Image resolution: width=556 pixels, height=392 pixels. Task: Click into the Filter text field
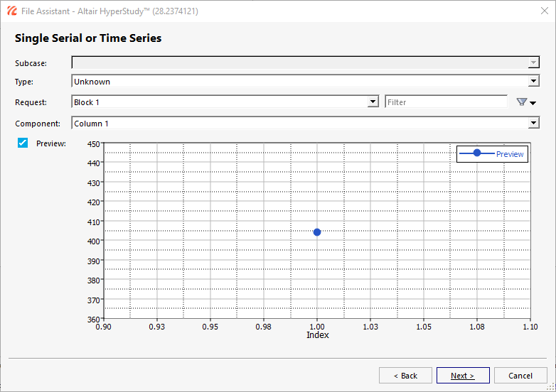tap(447, 102)
